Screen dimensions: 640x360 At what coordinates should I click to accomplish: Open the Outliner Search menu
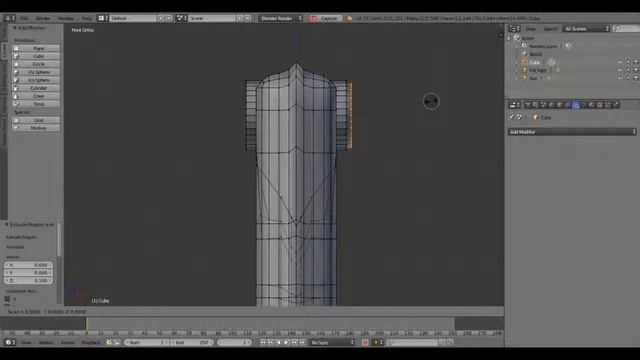pos(550,29)
